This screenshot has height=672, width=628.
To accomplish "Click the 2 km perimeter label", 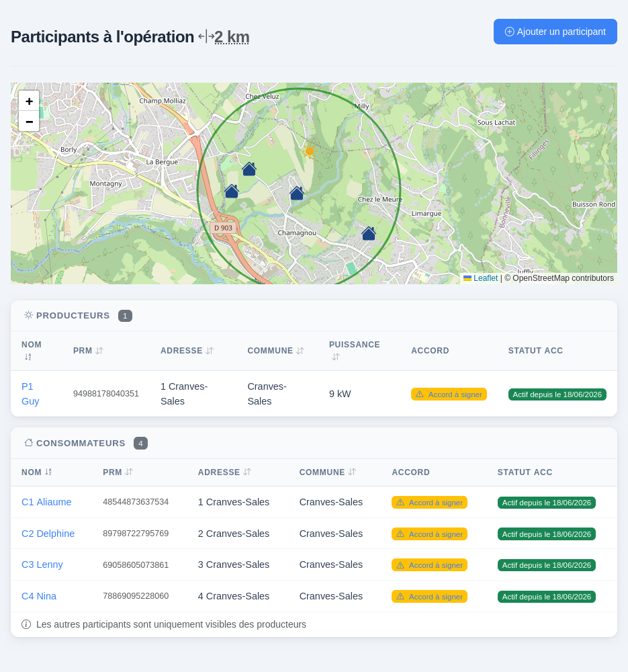I will tap(232, 37).
